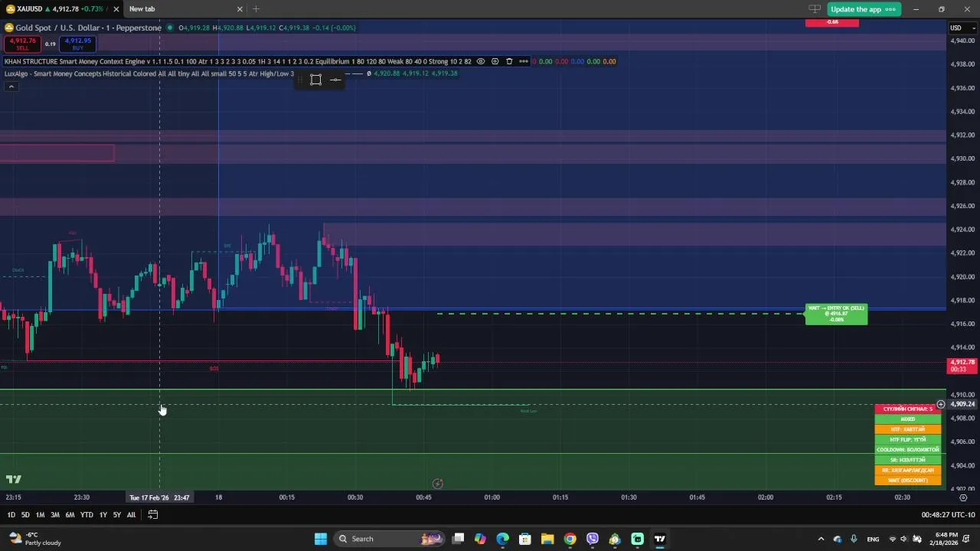
Task: Collapse the indicator legend chevron
Action: tap(11, 86)
